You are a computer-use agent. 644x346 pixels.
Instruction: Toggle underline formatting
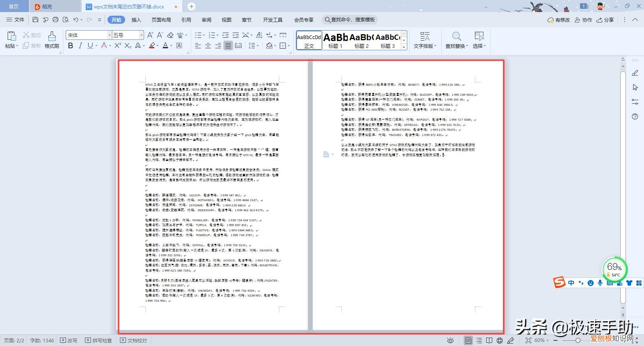90,45
